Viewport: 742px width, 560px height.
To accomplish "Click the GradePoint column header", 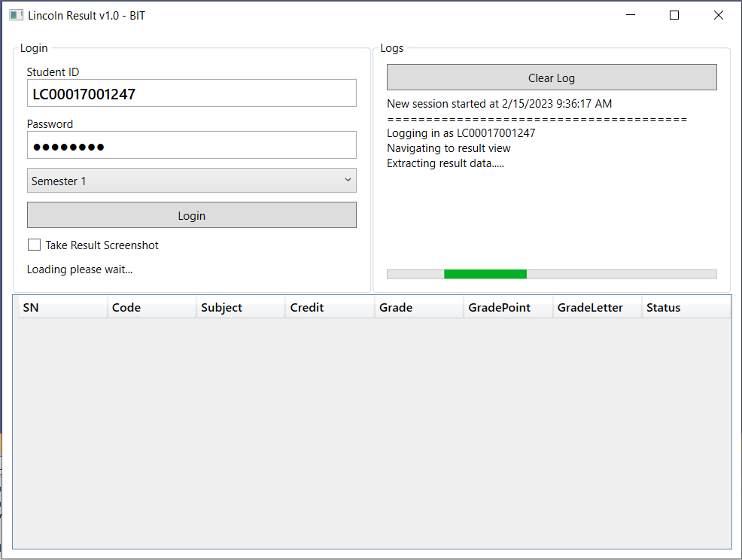I will 499,307.
